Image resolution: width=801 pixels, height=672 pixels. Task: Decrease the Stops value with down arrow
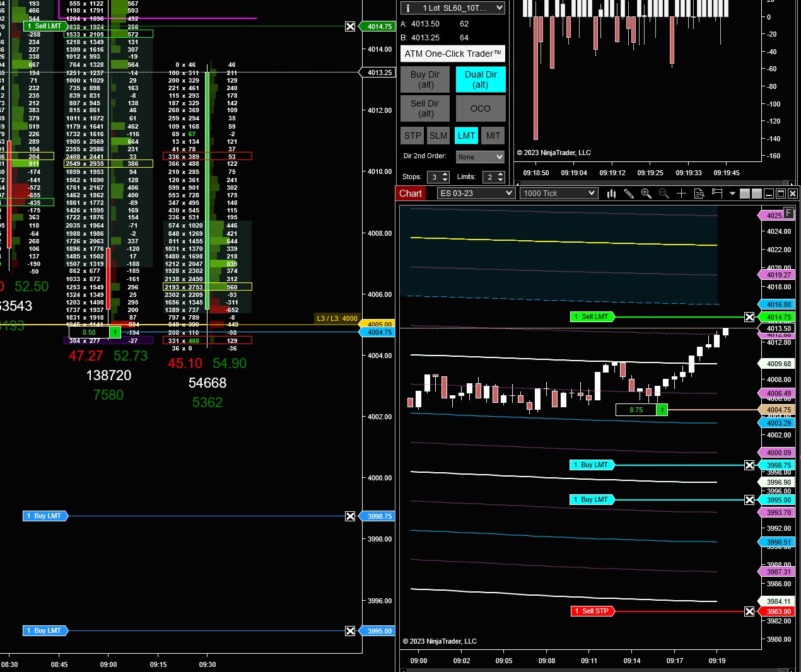pyautogui.click(x=445, y=180)
